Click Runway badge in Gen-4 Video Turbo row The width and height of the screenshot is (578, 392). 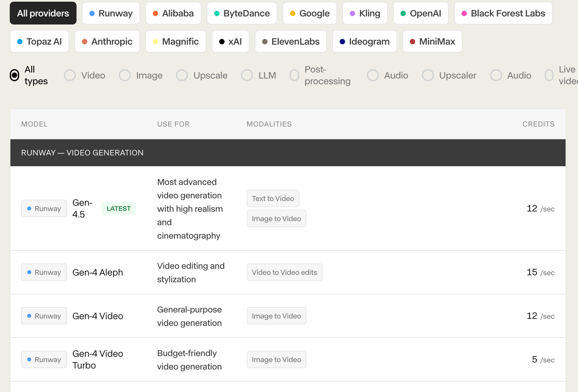click(44, 359)
